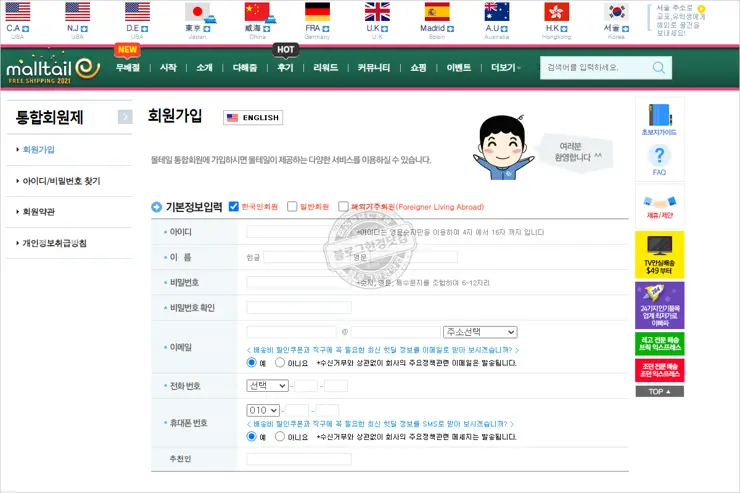Image resolution: width=740 pixels, height=493 pixels.
Task: Open 아이디/비밀번호 찾기 sidebar link
Action: click(61, 181)
